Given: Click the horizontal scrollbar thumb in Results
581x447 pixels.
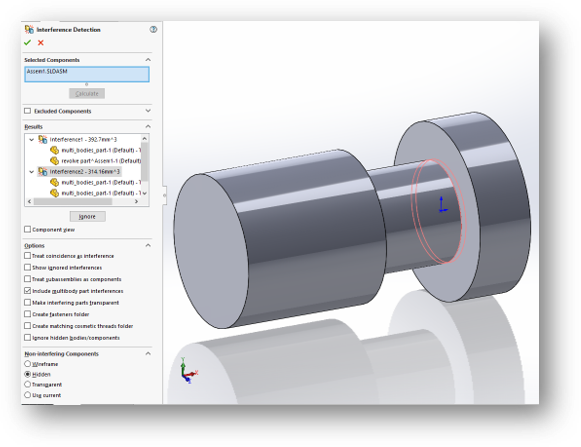Looking at the screenshot, I should (x=73, y=202).
